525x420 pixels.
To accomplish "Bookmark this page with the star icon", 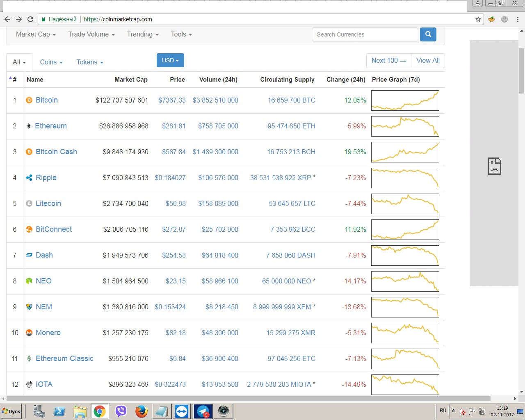I will pos(478,19).
